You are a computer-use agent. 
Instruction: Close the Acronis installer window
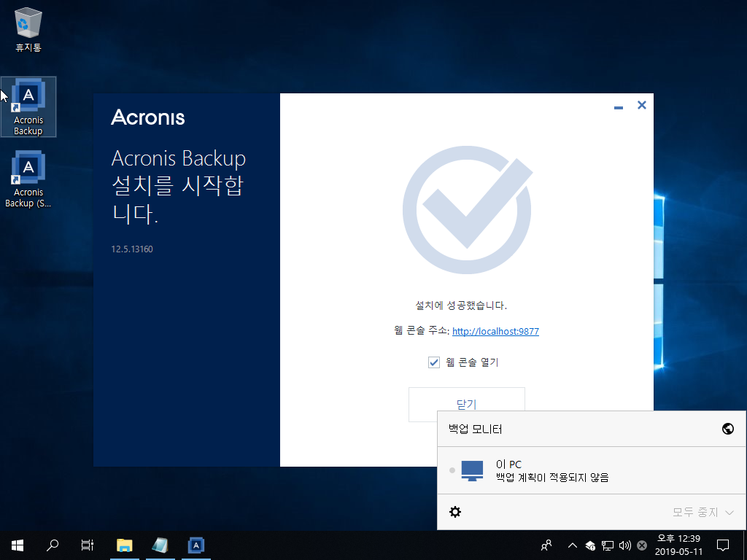642,105
